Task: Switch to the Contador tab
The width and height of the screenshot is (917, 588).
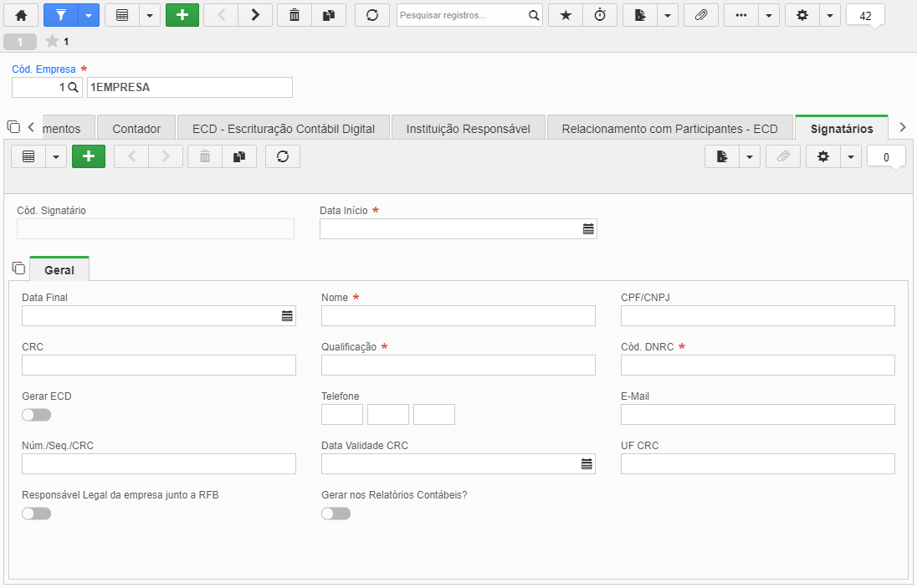Action: tap(136, 129)
